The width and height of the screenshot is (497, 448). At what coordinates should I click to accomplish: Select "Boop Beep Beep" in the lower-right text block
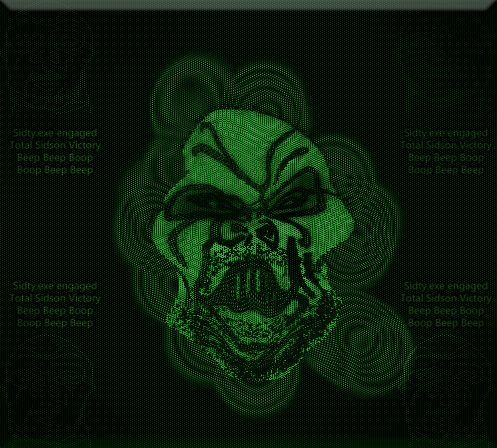pyautogui.click(x=446, y=323)
